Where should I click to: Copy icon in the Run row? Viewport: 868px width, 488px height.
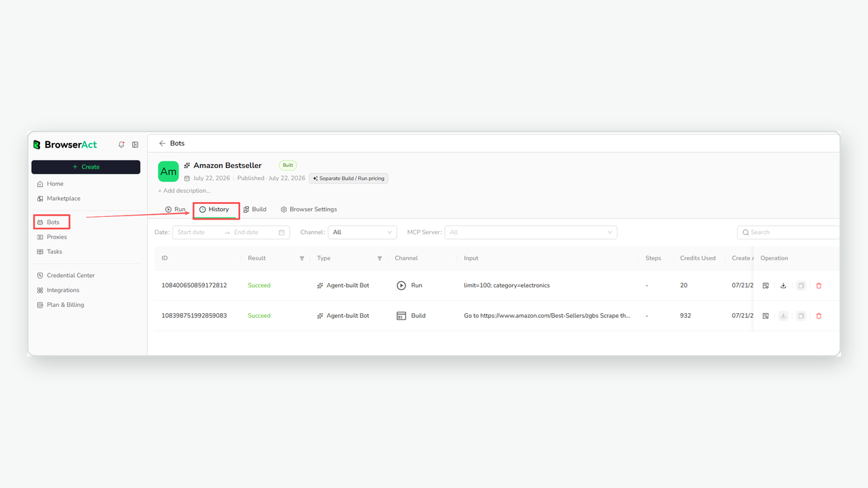tap(801, 285)
